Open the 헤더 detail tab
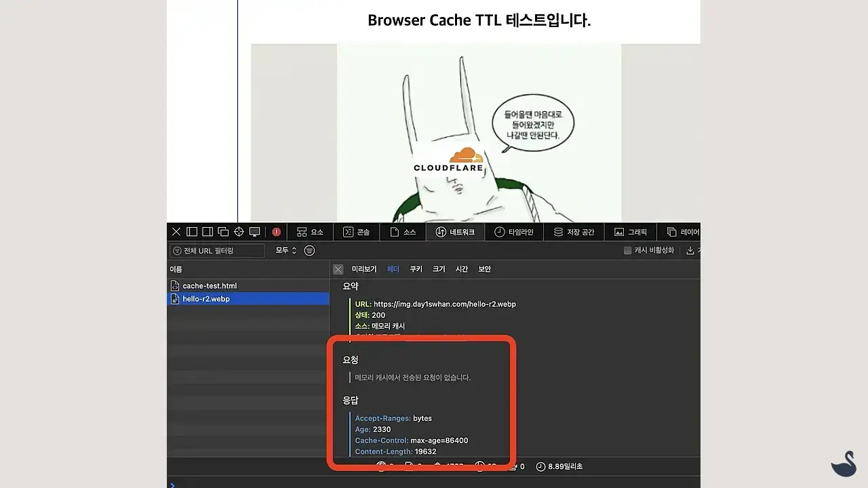The image size is (868, 488). point(393,269)
